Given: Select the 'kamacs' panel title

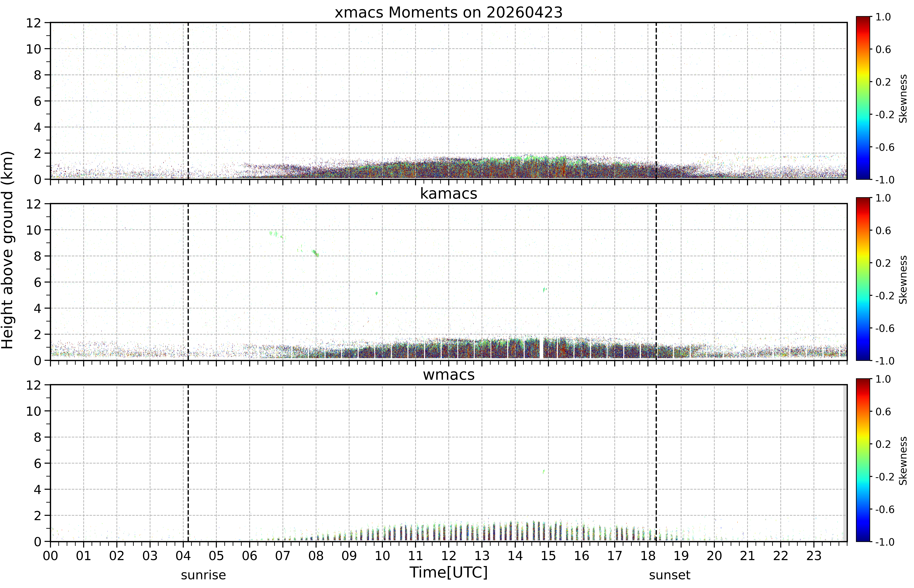Looking at the screenshot, I should tap(449, 194).
